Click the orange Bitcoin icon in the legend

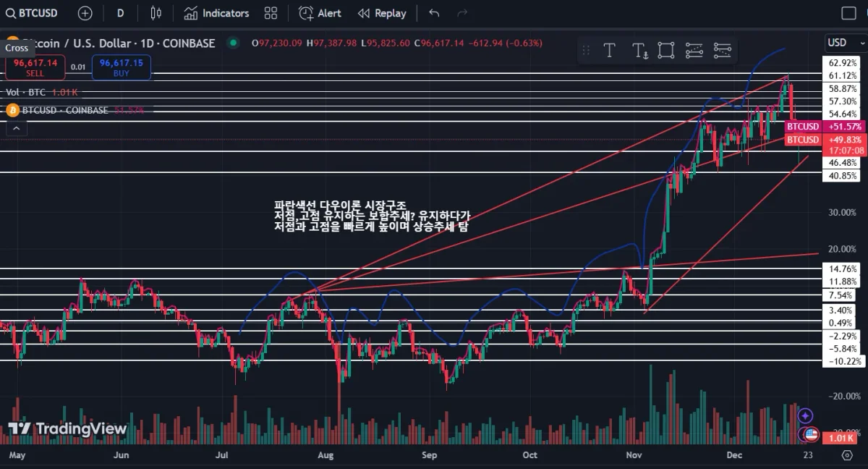point(12,110)
